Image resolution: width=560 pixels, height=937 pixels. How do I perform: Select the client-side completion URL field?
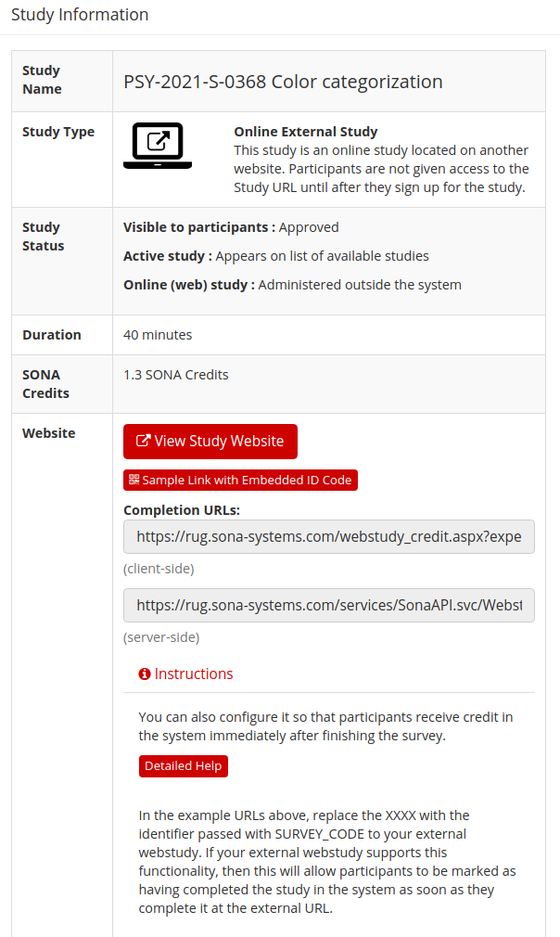pyautogui.click(x=329, y=536)
